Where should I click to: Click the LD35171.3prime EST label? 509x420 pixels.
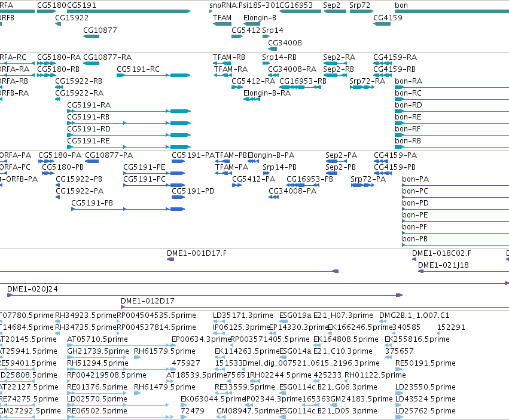tap(243, 315)
